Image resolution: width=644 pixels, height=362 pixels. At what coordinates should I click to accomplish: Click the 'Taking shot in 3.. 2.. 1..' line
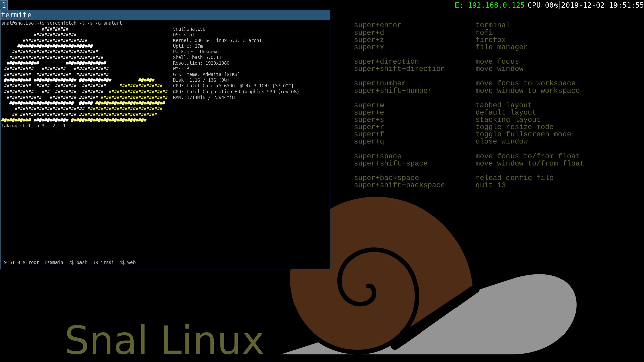pyautogui.click(x=36, y=126)
